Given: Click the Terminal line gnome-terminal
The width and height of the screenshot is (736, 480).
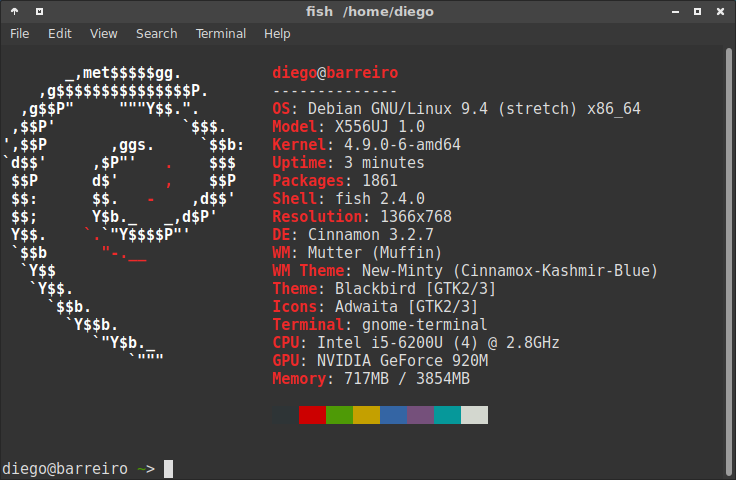Looking at the screenshot, I should point(380,325).
